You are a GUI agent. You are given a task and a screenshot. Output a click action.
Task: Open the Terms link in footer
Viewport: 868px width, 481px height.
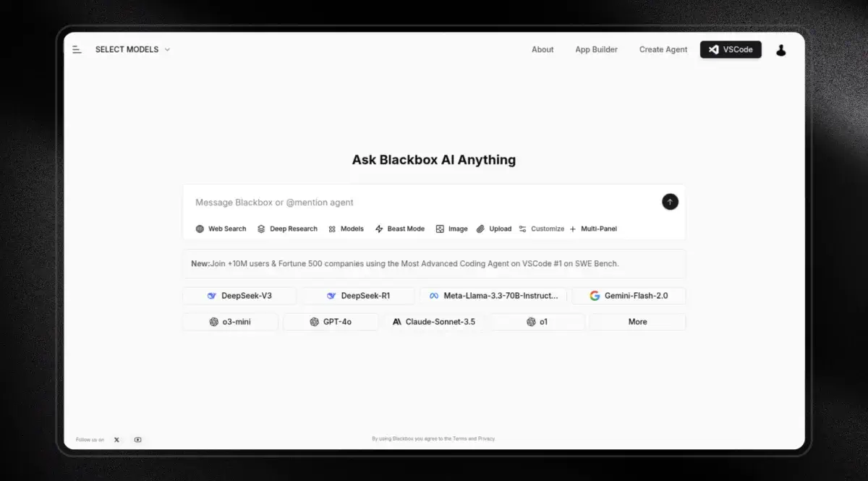(x=460, y=438)
